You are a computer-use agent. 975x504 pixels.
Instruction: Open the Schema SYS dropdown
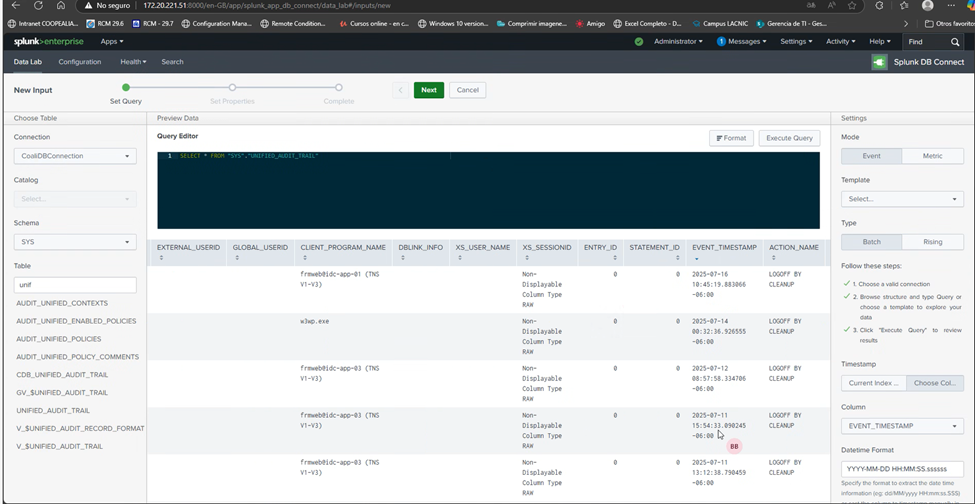[x=75, y=242]
